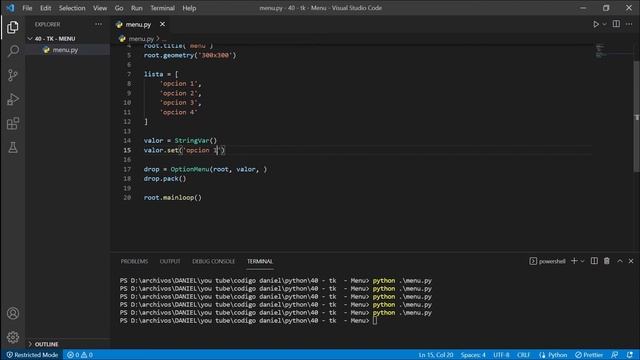Click the editor vertical scrollbar

coord(636,116)
